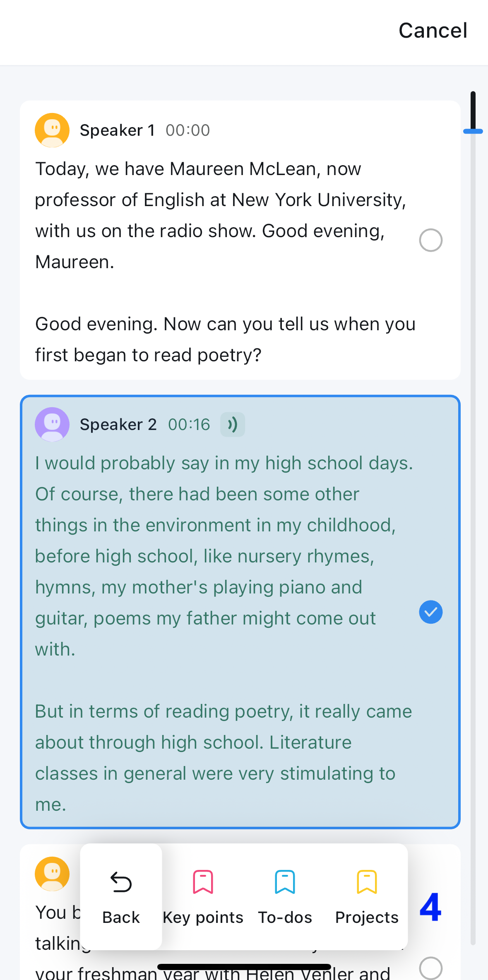Screen dimensions: 488x980
Task: Jump to the 00:00 timestamp
Action: tap(188, 130)
